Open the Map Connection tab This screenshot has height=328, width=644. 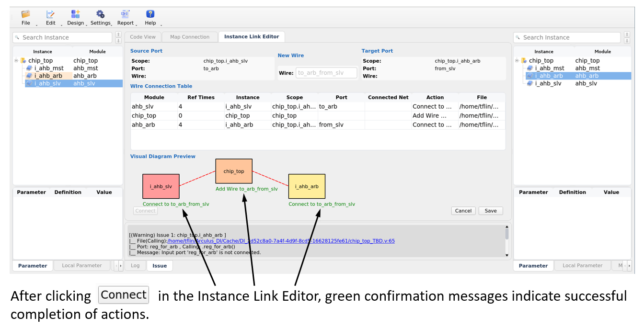(190, 36)
